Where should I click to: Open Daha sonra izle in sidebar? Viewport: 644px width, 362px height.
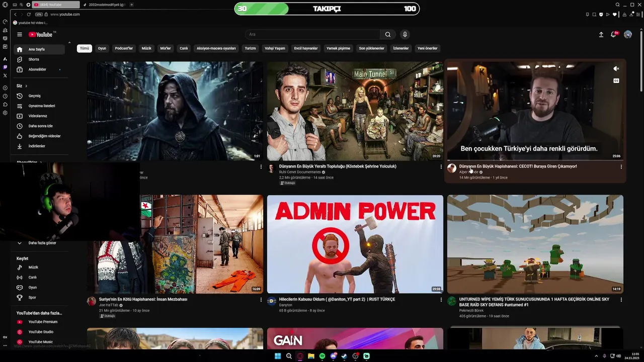click(40, 126)
